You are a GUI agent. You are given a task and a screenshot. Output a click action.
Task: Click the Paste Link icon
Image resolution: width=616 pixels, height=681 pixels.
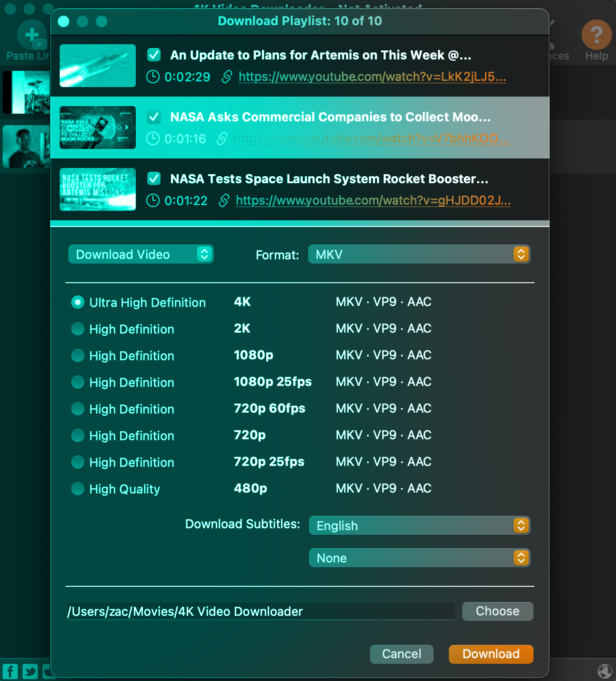click(31, 35)
